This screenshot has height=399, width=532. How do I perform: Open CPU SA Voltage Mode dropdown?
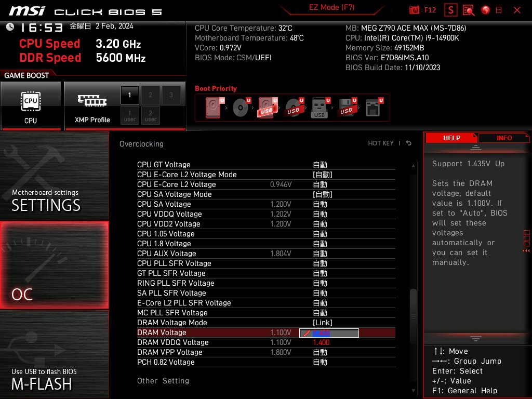[x=322, y=194]
